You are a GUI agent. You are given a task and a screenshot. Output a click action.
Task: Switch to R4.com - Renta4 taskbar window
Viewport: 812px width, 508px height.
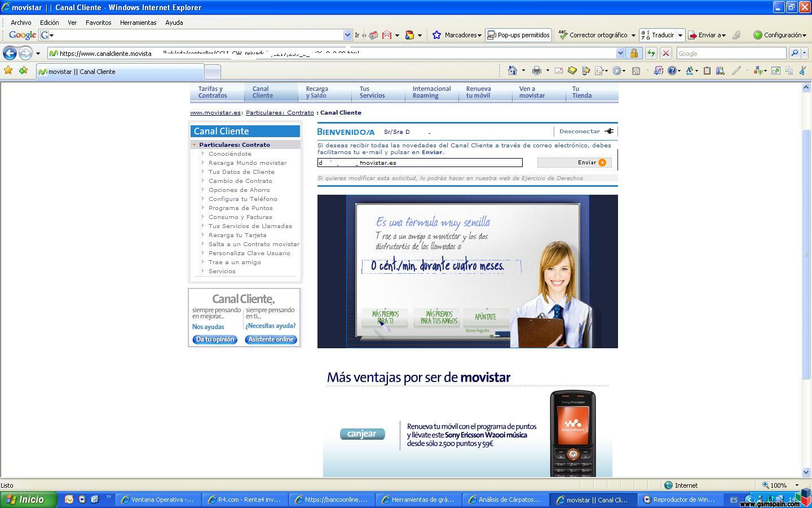tap(245, 500)
